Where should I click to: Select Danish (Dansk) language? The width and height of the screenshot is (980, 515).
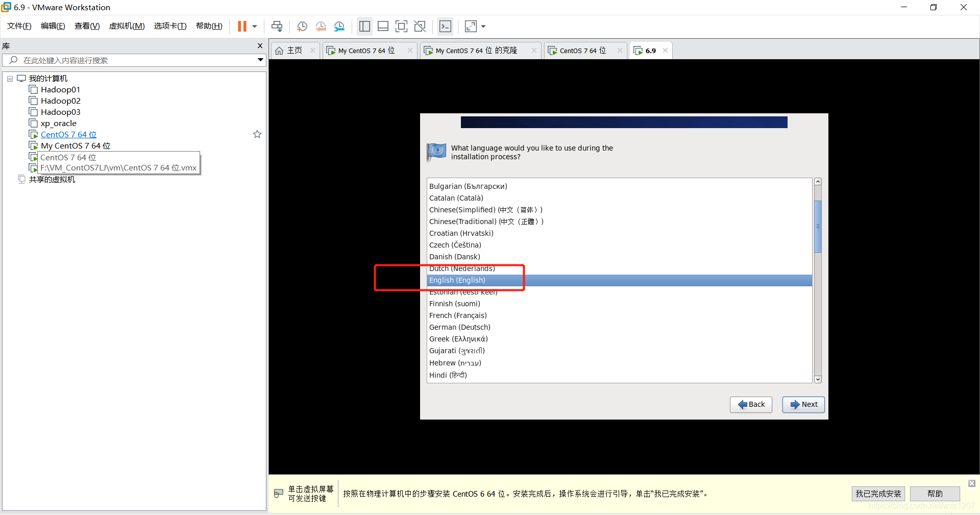click(x=619, y=257)
